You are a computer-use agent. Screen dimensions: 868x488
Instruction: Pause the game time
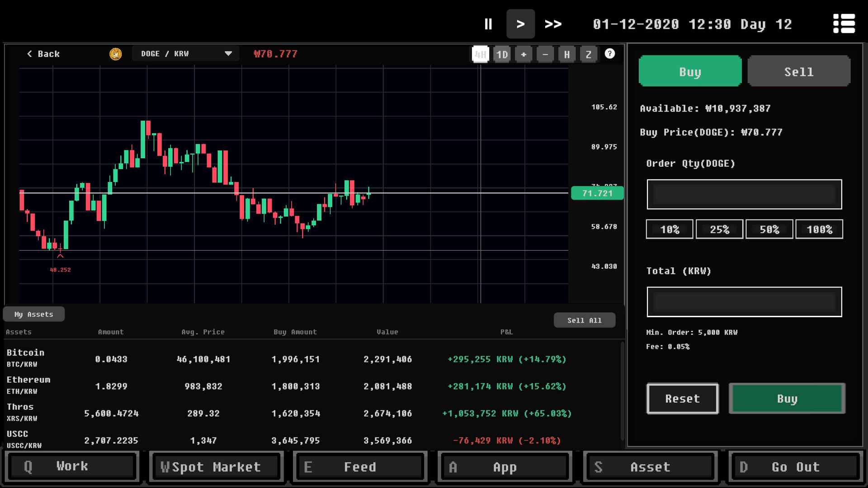coord(488,24)
